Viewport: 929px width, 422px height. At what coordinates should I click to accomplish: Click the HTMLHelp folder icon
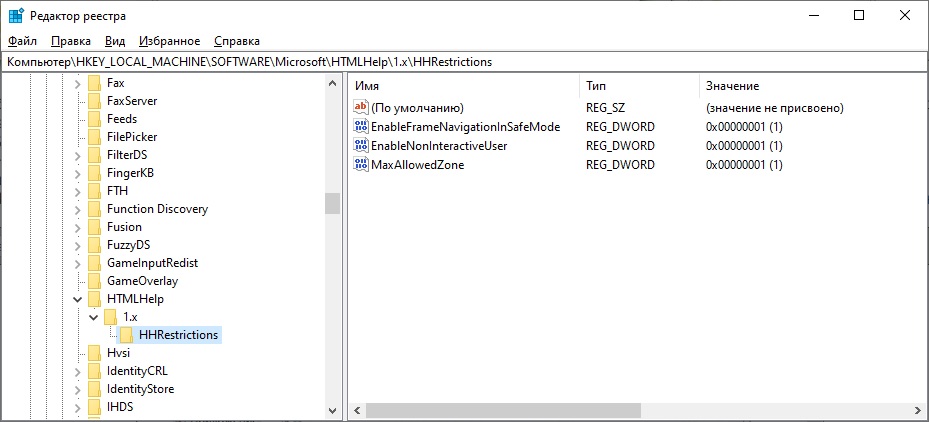tap(95, 299)
